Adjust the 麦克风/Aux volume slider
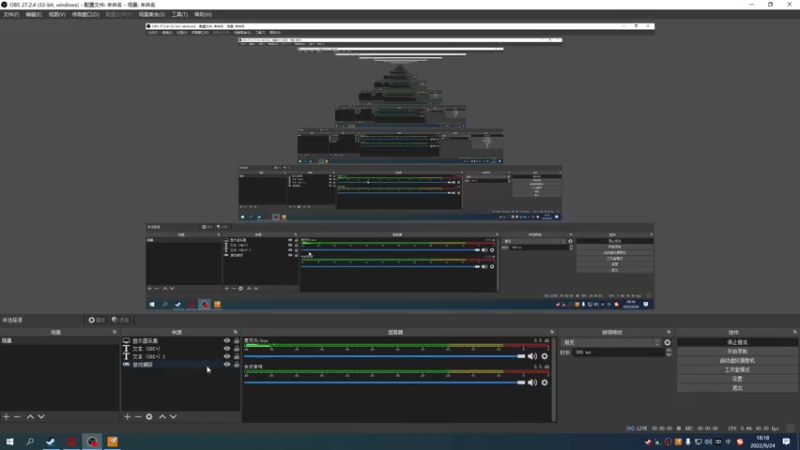 click(x=385, y=356)
